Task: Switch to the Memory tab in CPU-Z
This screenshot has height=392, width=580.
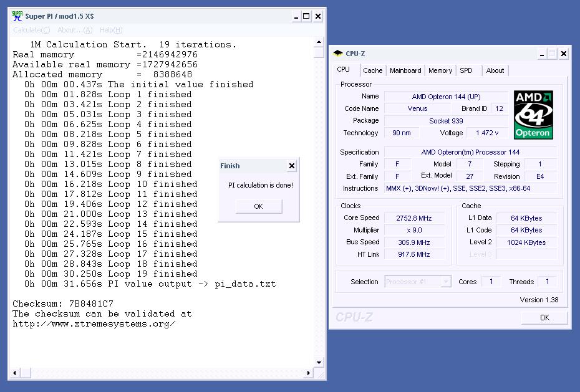Action: tap(440, 70)
